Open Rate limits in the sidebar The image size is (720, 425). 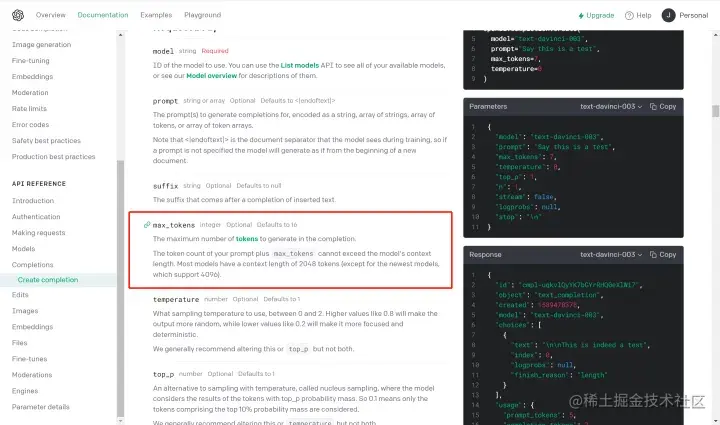pyautogui.click(x=29, y=109)
